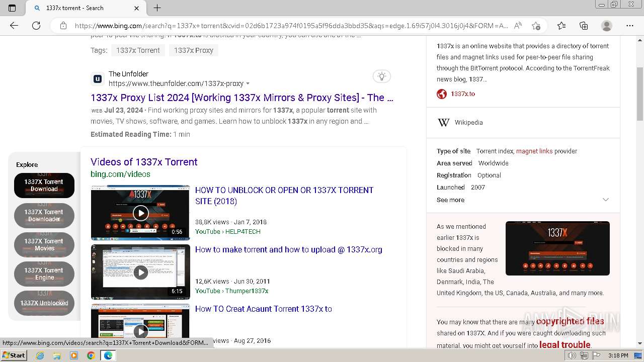Open HOW TO UNBLOCK OR OPEN 1337X title
The image size is (644, 362).
point(284,196)
